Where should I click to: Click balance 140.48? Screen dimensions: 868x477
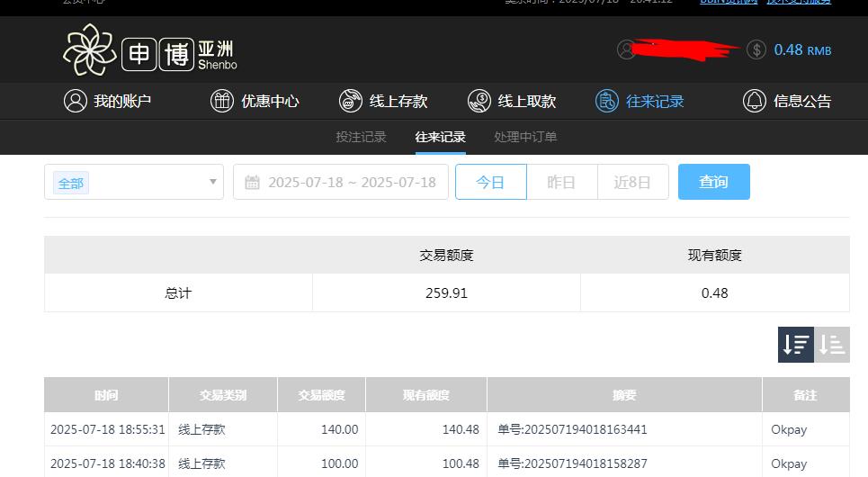point(461,429)
